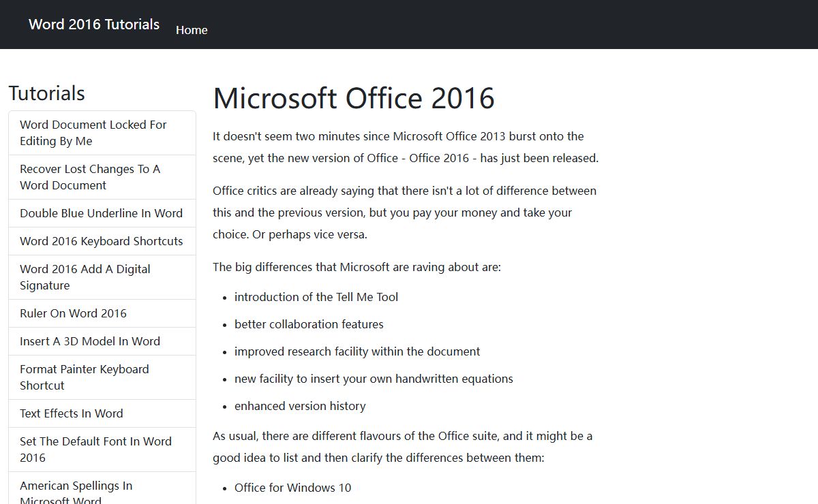Screen dimensions: 818x504
Task: Click the enhanced version history bullet
Action: (x=300, y=406)
